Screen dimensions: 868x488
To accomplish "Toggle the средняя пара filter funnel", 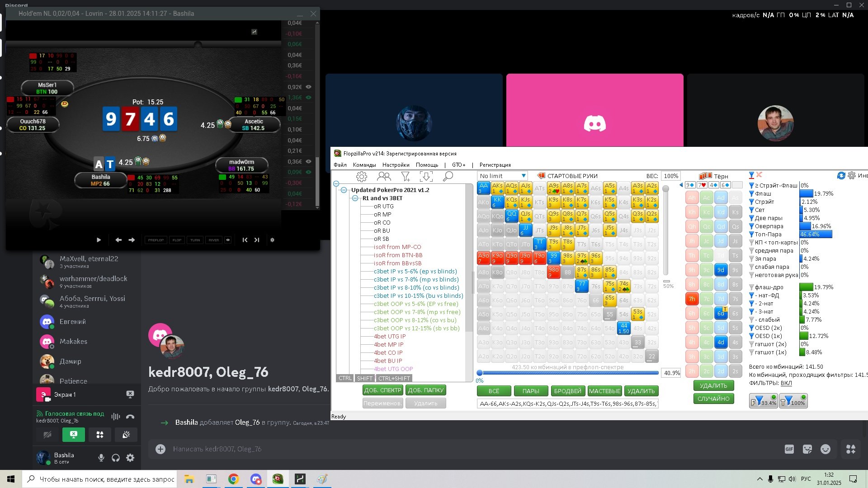I will coord(751,250).
